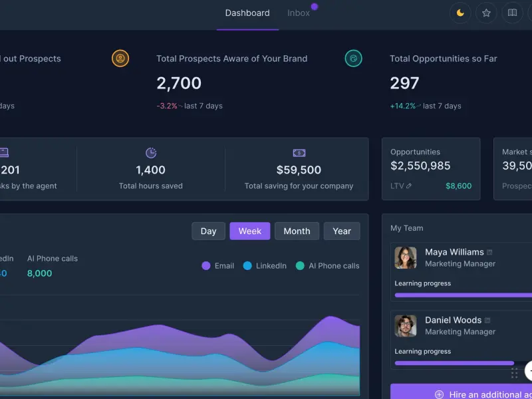Click Daniel Woods' profile photo
The height and width of the screenshot is (399, 532).
click(x=406, y=326)
